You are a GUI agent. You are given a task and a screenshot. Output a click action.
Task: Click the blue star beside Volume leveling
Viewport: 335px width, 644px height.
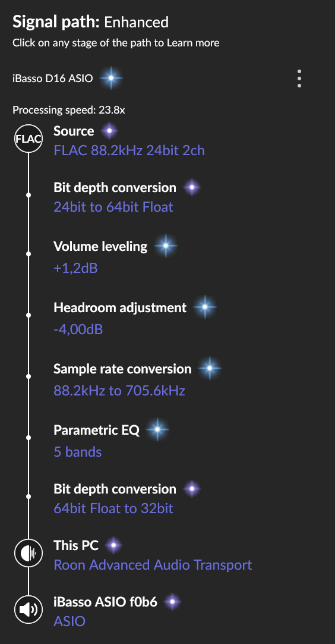coord(166,246)
